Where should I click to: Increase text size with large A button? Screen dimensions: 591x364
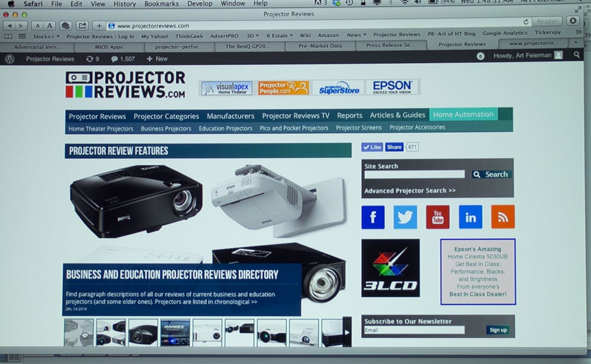(49, 25)
